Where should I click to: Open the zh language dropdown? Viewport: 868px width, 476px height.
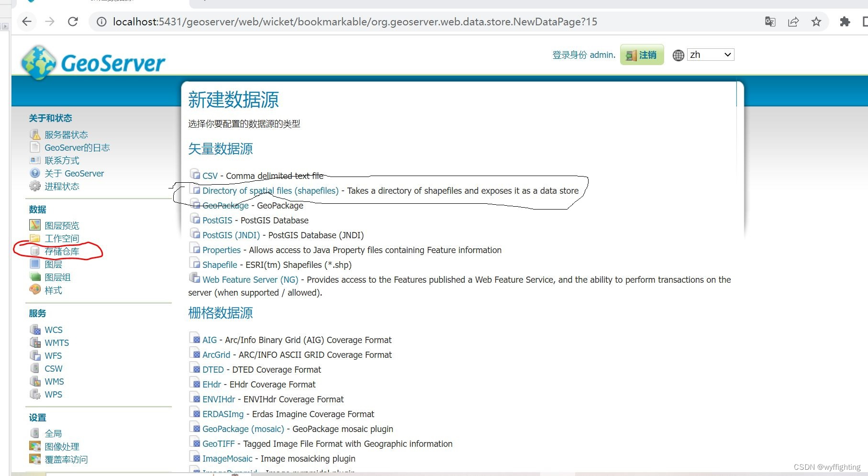pyautogui.click(x=711, y=55)
